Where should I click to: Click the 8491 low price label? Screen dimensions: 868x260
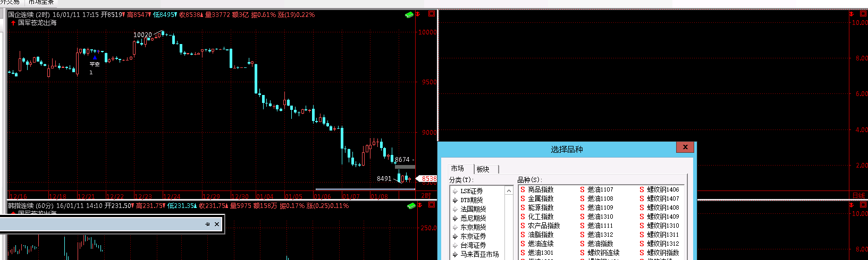tap(384, 179)
